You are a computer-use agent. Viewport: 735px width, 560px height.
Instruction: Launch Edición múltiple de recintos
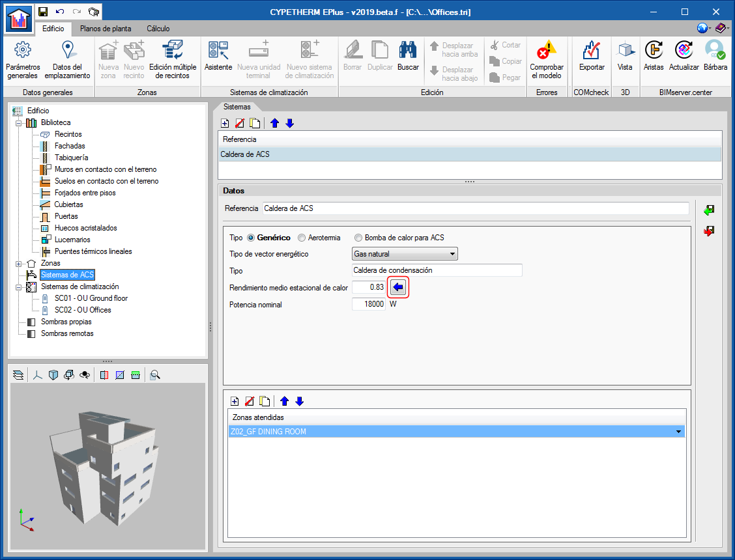point(173,61)
